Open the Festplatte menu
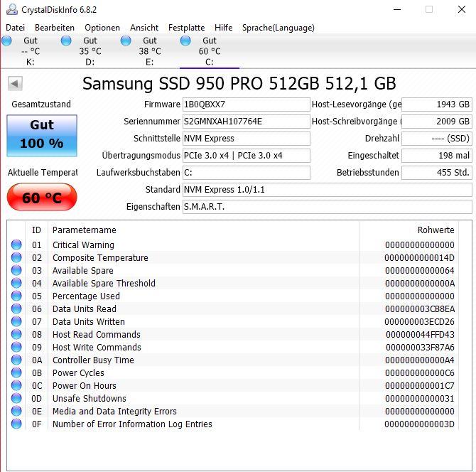The image size is (476, 472). pos(186,28)
